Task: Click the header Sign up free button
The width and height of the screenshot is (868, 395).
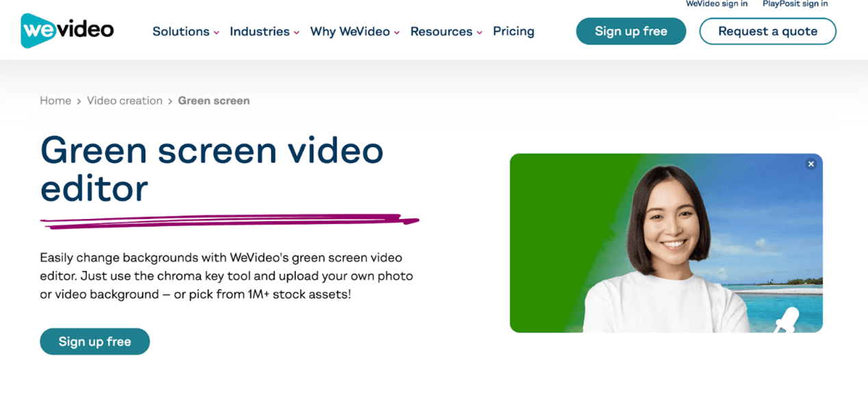Action: pyautogui.click(x=631, y=31)
